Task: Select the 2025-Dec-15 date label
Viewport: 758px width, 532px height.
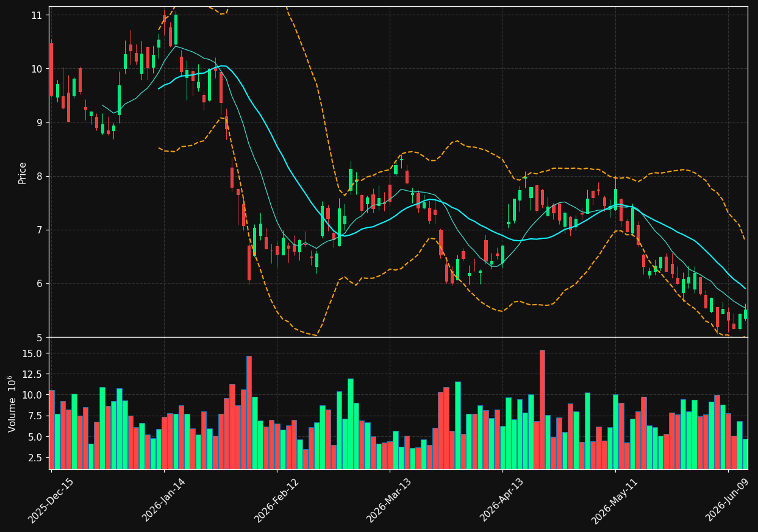Action: click(52, 500)
